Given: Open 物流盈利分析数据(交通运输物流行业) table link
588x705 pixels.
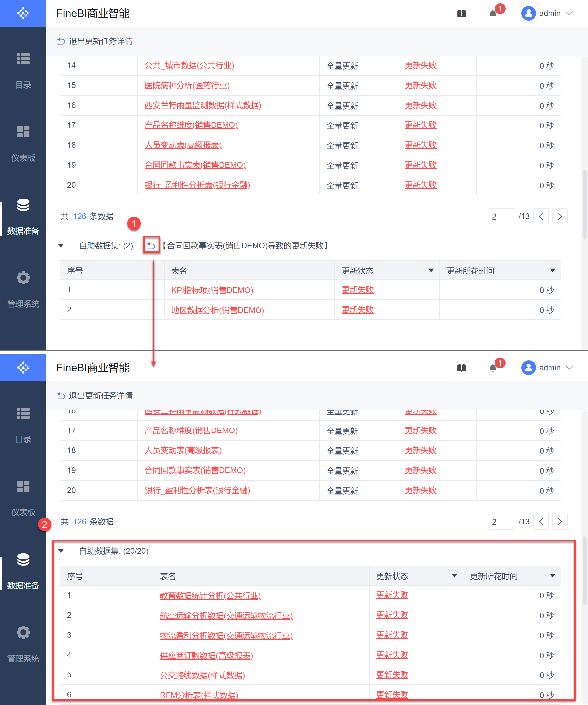Looking at the screenshot, I should (226, 635).
